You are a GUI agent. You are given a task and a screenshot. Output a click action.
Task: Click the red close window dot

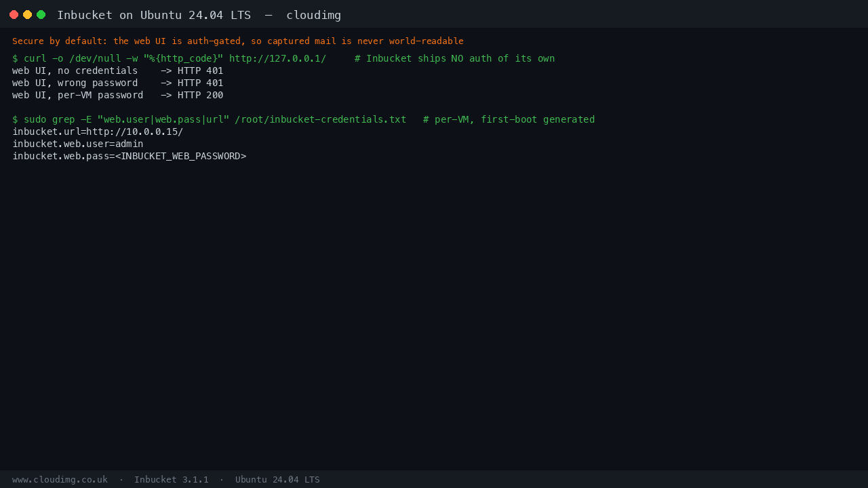coord(14,14)
